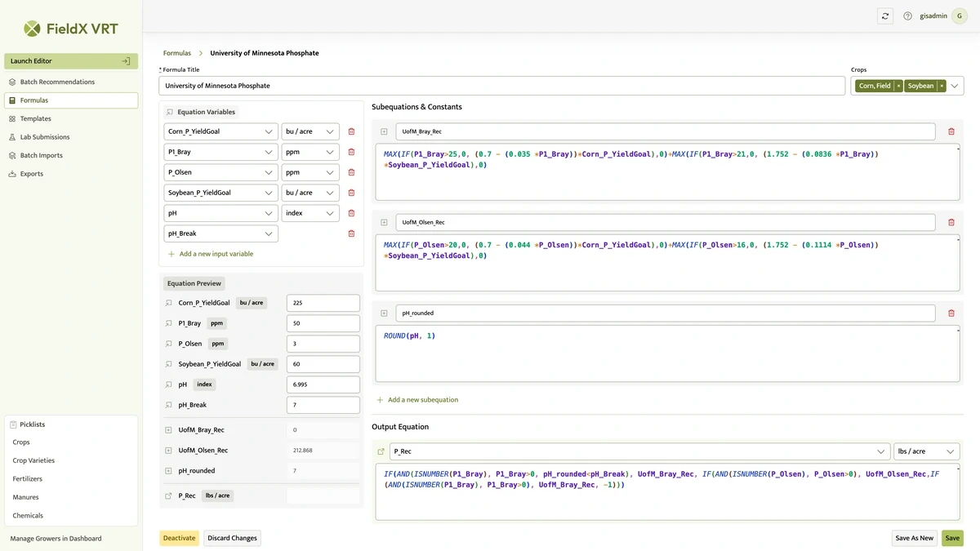Open the pH_Break variable dropdown
The width and height of the screenshot is (980, 551).
pyautogui.click(x=220, y=233)
